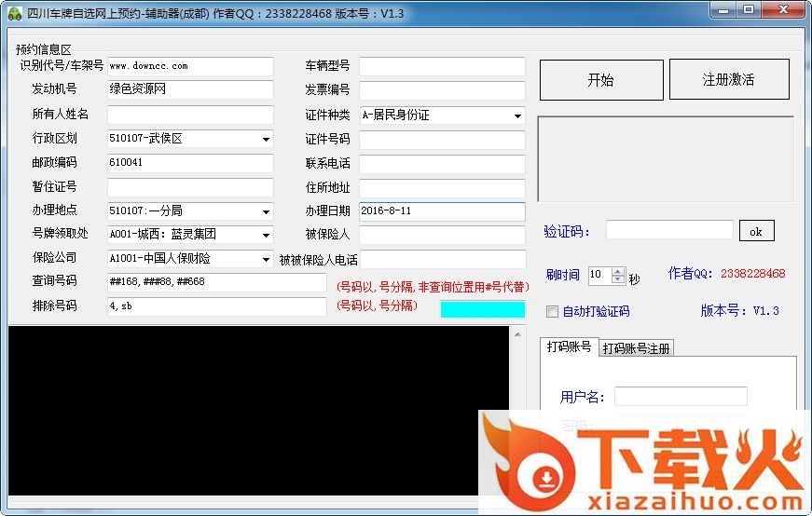This screenshot has width=812, height=516.
Task: Click the 联系电话 input field
Action: pyautogui.click(x=442, y=164)
